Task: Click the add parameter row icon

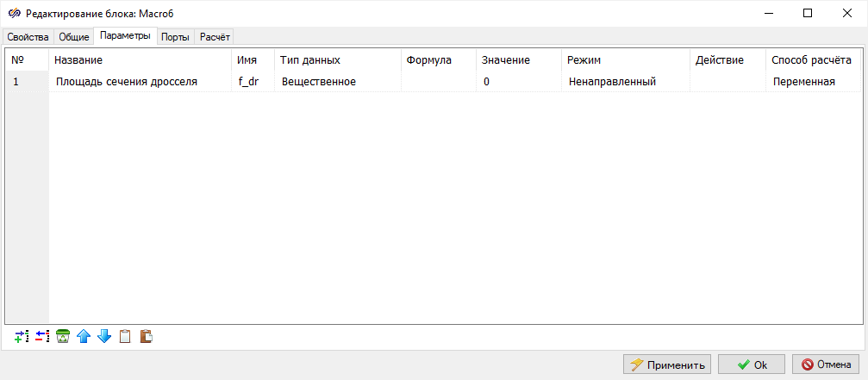Action: pyautogui.click(x=22, y=337)
